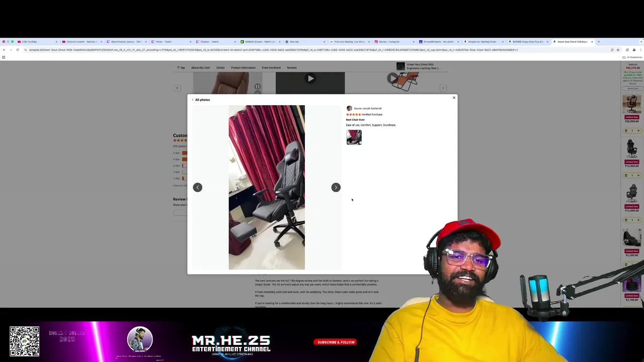
Task: Increase quantity of the ₹15,999.00 chair
Action: point(638,220)
